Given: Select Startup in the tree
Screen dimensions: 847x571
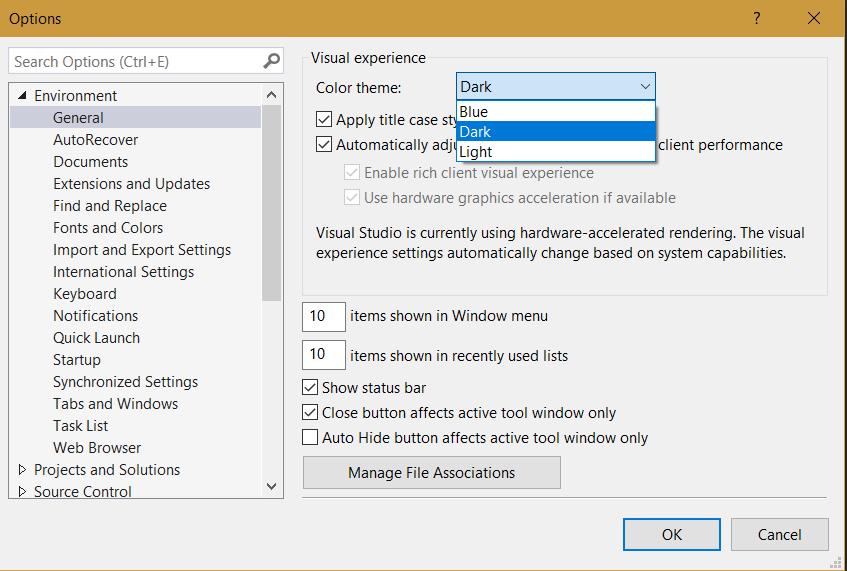Looking at the screenshot, I should tap(77, 360).
